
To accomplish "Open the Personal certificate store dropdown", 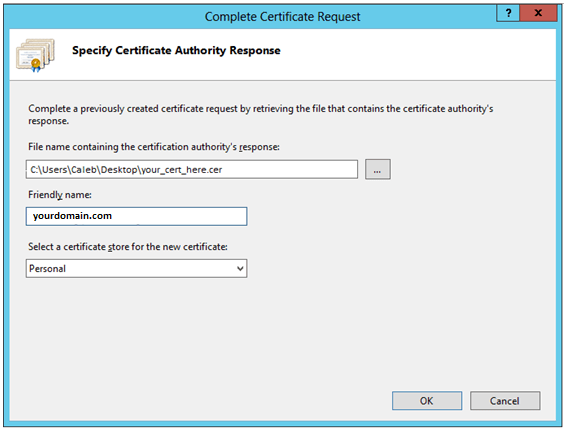I will (136, 268).
